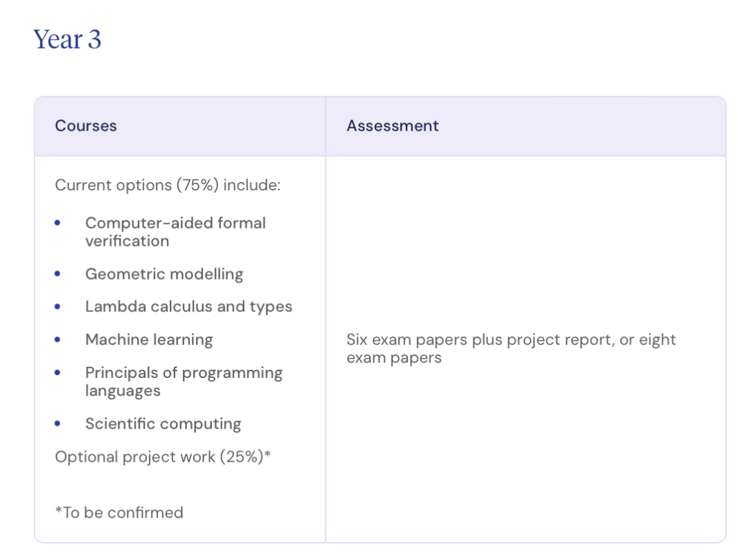Select the Geometric modelling list item
748x560 pixels.
point(164,274)
